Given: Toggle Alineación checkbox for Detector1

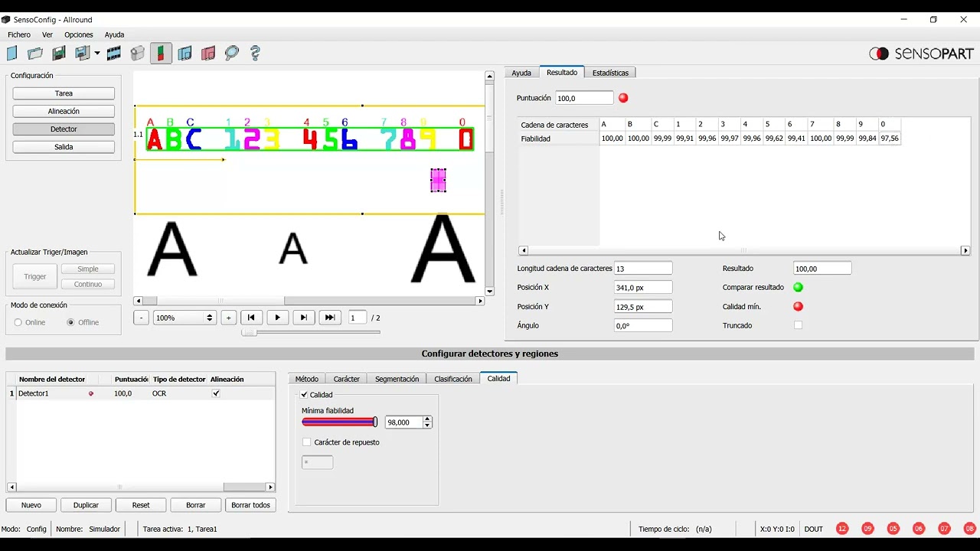Looking at the screenshot, I should (x=216, y=393).
